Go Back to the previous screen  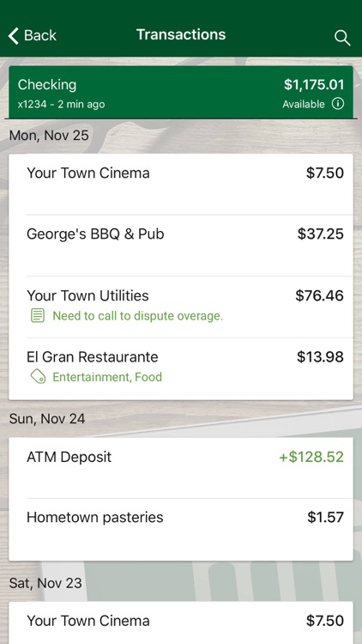click(33, 36)
